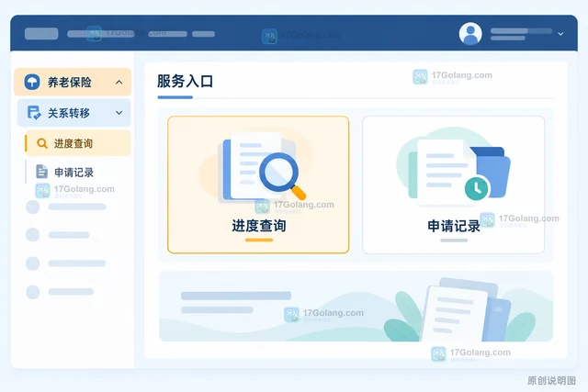Open the user account dropdown arrow
Screen dimensions: 588x392
(x=560, y=34)
